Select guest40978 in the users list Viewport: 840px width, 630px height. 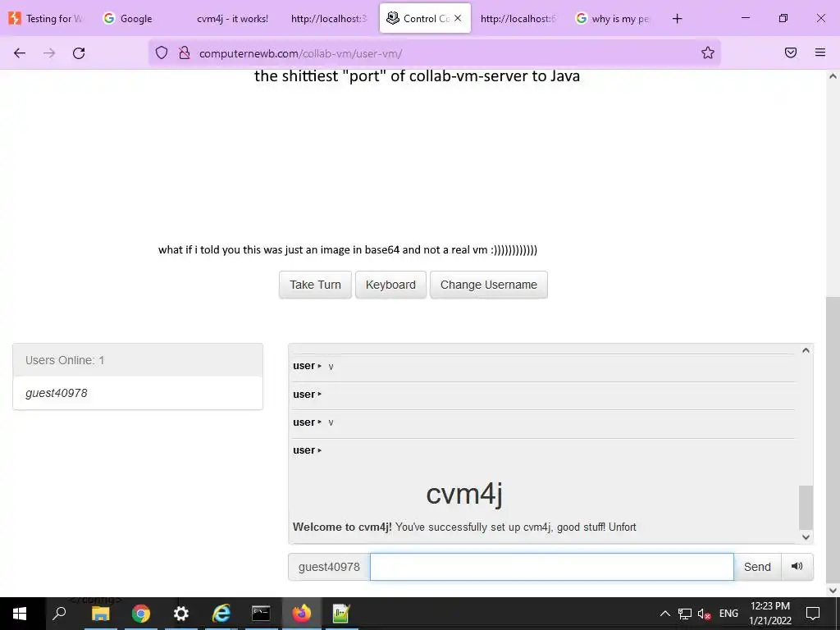(x=138, y=393)
